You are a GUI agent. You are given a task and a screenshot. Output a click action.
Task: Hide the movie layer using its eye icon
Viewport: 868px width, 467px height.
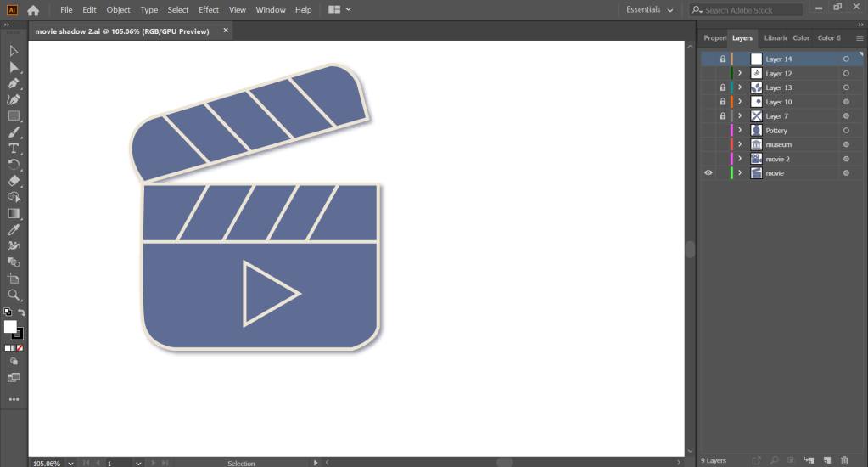coord(708,173)
